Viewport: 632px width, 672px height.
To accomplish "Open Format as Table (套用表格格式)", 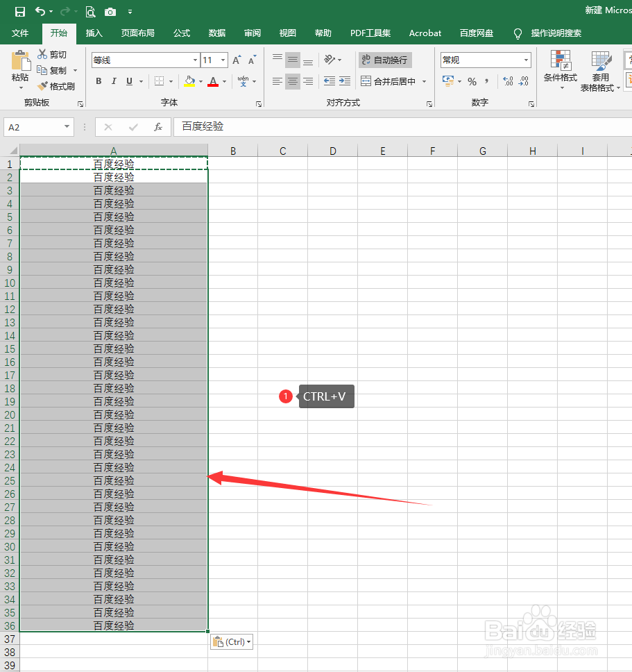I will [600, 71].
